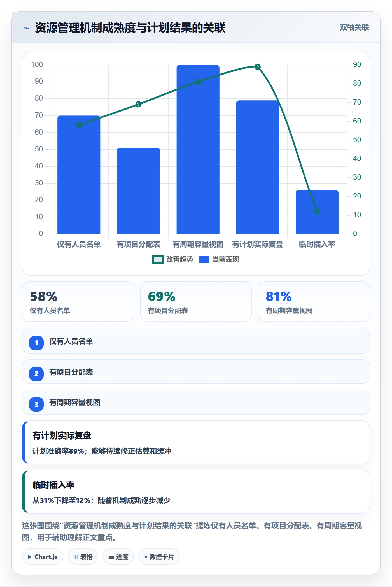Click the line point on 有周期容量视图
392x587 pixels.
point(198,82)
